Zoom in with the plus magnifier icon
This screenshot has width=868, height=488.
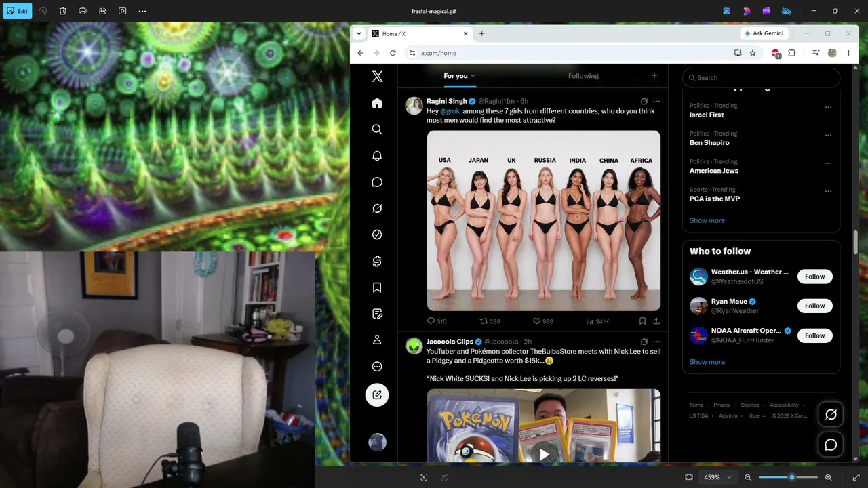tap(829, 477)
